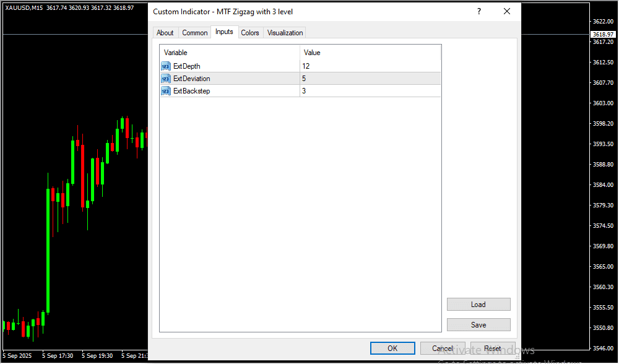619x364 pixels.
Task: Save the indicator input settings
Action: click(x=478, y=325)
